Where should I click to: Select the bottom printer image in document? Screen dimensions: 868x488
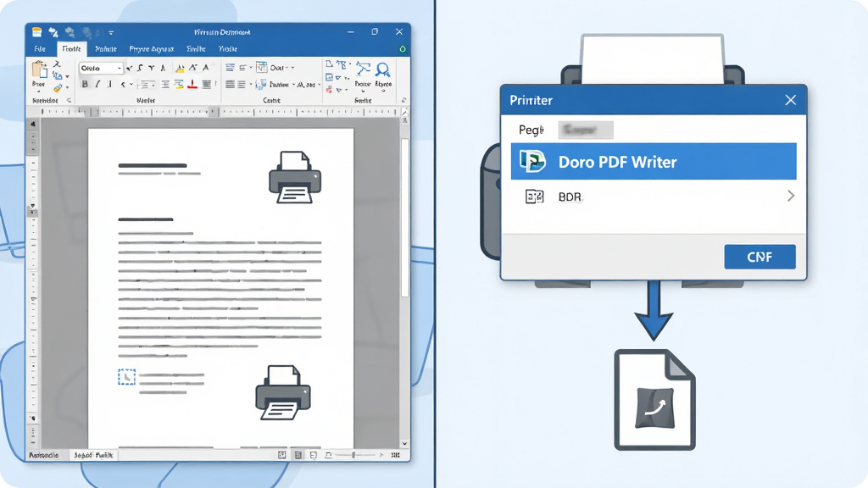(x=283, y=393)
